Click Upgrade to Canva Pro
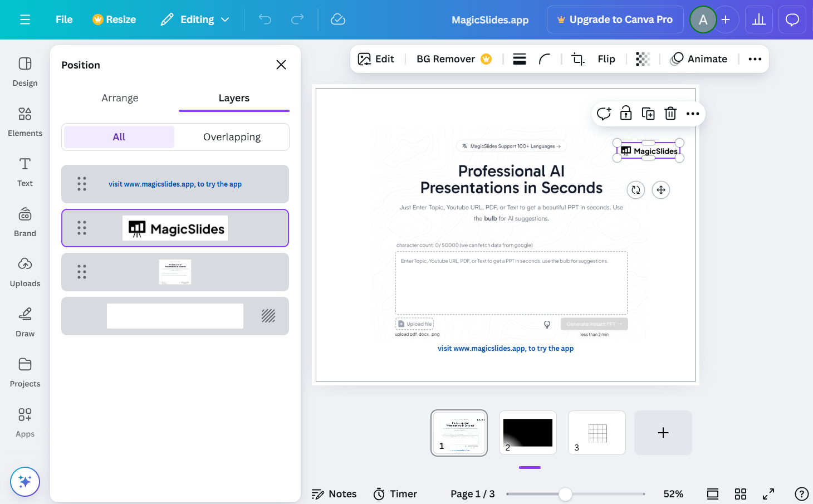The image size is (813, 504). 615,19
